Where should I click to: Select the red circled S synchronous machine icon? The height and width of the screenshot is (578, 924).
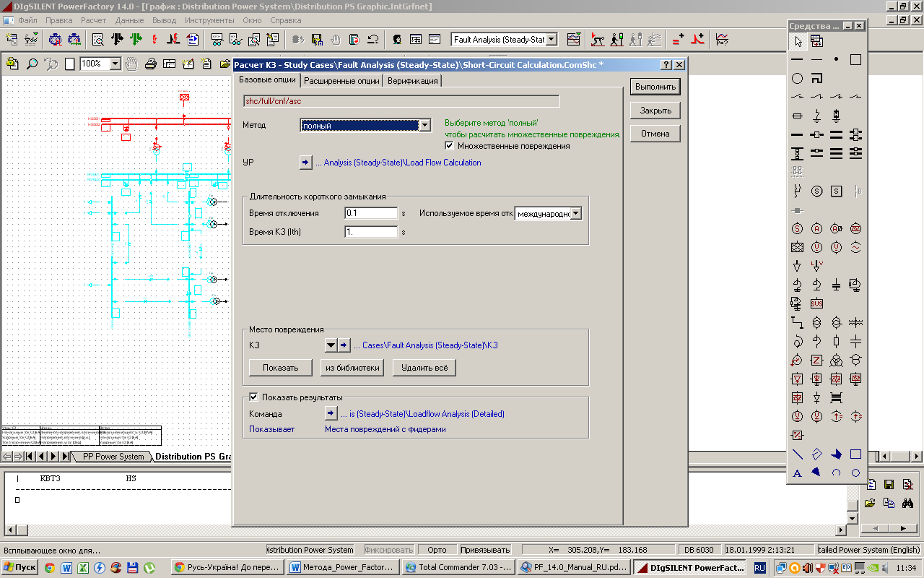click(x=798, y=228)
